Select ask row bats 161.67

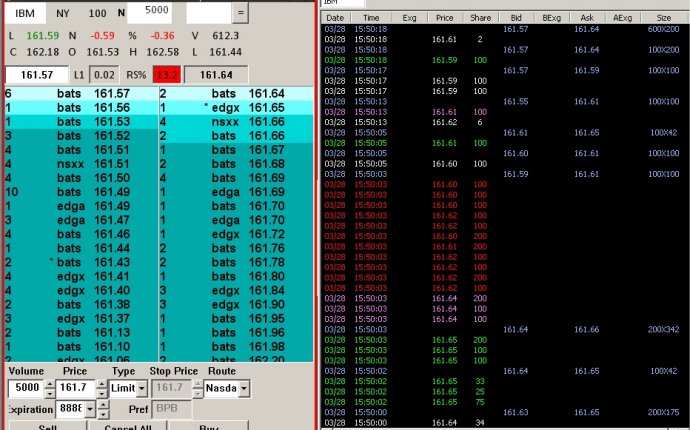tap(236, 150)
